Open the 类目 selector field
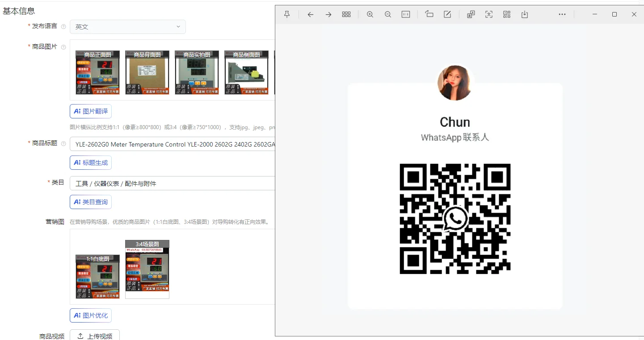Viewport: 644px width, 340px height. click(x=172, y=183)
